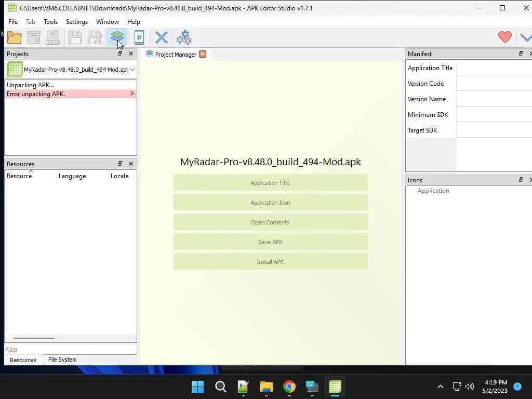The width and height of the screenshot is (532, 399).
Task: Open the Windows Start menu
Action: (197, 387)
